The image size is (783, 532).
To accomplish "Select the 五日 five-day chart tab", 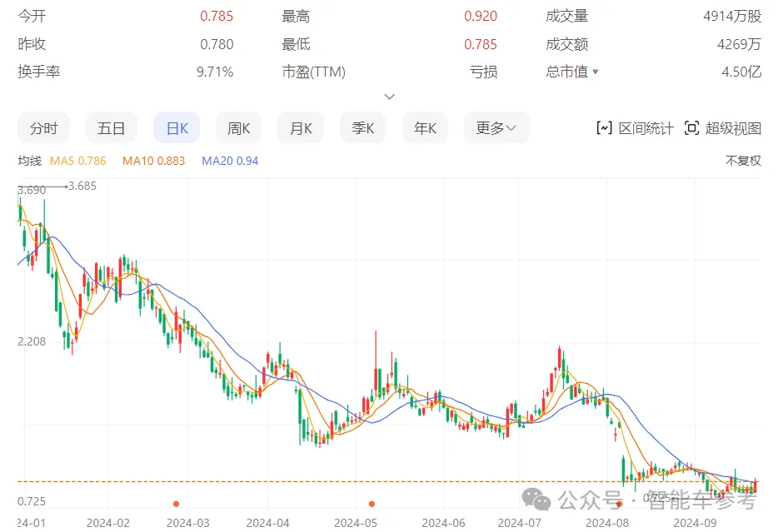I will point(112,127).
